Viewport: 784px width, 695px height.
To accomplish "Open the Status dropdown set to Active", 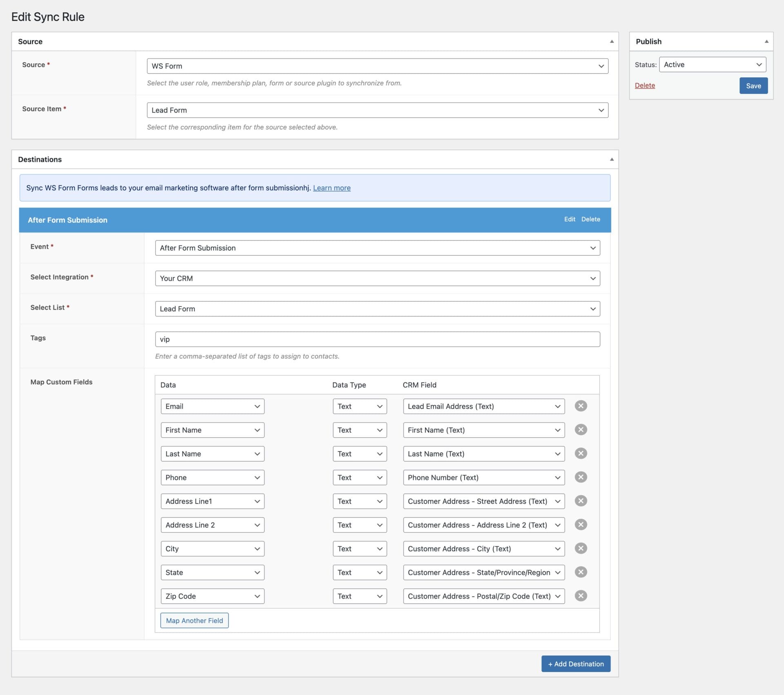I will tap(712, 65).
